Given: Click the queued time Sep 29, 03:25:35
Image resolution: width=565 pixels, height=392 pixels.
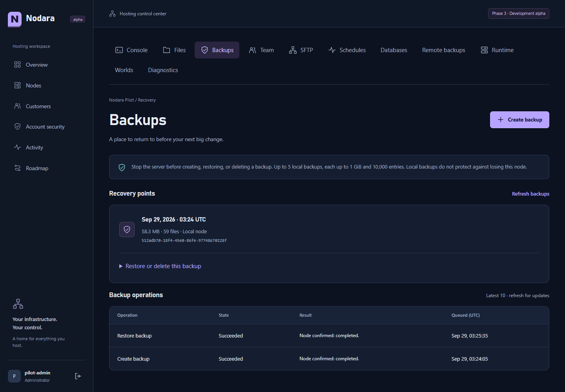Looking at the screenshot, I should tap(470, 336).
